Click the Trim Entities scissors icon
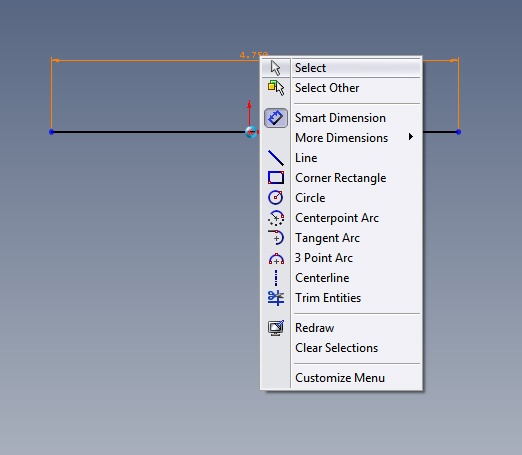522x455 pixels. (276, 298)
